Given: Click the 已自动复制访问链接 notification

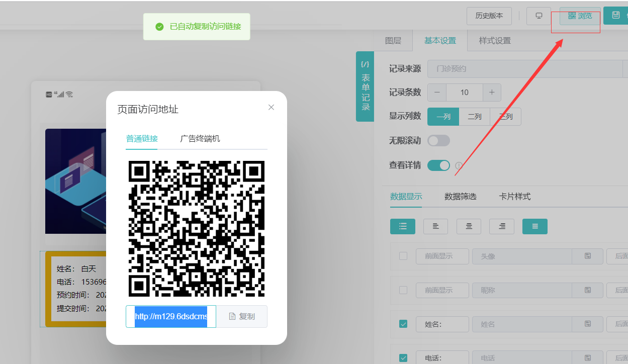Looking at the screenshot, I should (x=197, y=27).
